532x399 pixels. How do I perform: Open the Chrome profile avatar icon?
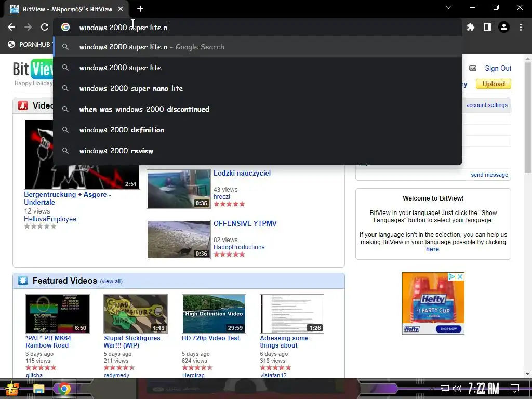point(504,27)
